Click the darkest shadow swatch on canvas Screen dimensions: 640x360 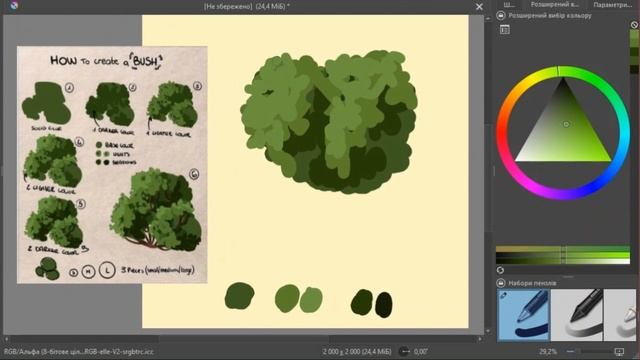coord(384,304)
